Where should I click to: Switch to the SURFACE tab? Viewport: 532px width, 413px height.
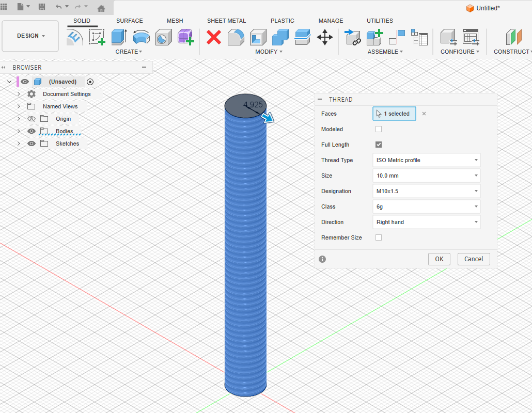pos(130,21)
